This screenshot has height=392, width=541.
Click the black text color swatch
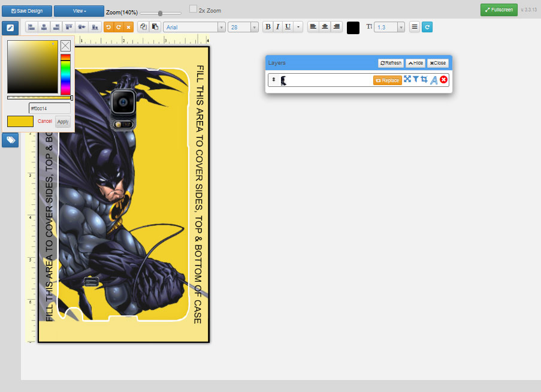point(353,28)
